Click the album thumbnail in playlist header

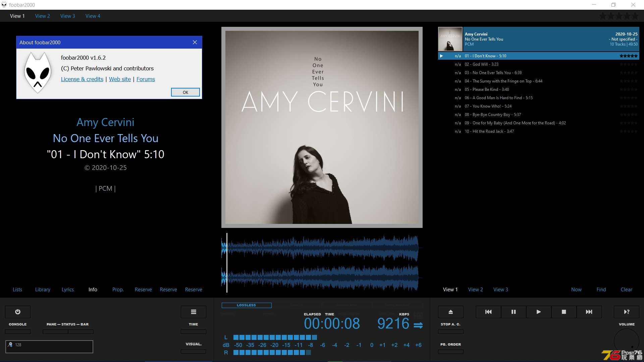pyautogui.click(x=450, y=39)
